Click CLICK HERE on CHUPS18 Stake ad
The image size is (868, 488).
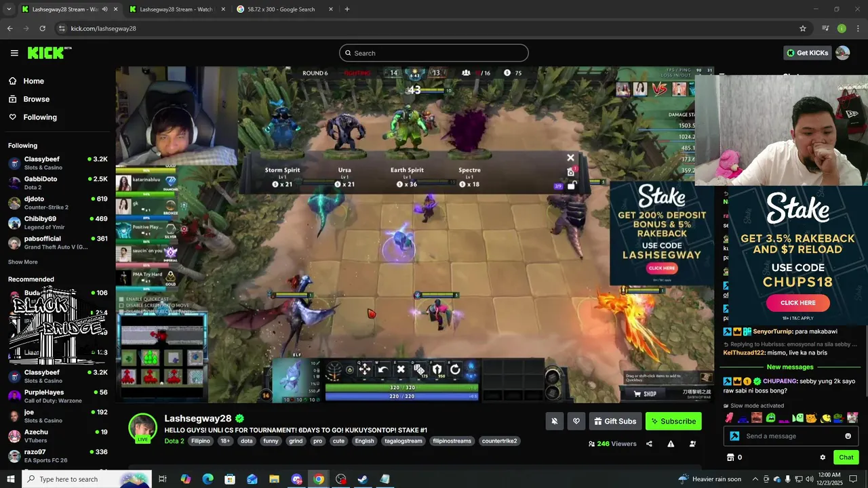tap(798, 303)
